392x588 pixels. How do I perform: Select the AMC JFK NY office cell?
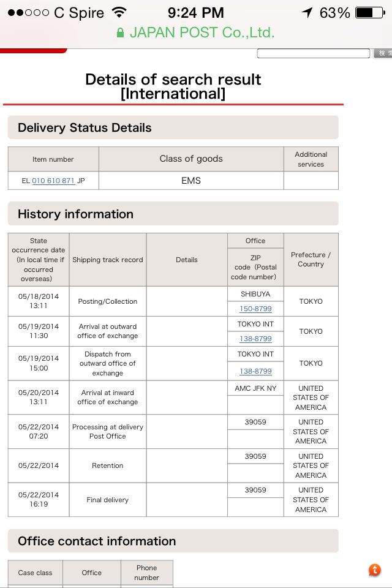coord(255,388)
